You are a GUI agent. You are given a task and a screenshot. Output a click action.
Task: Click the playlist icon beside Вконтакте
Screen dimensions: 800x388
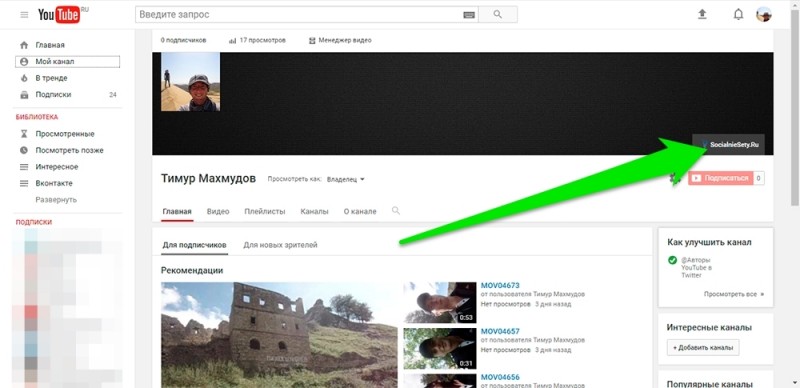pos(24,183)
